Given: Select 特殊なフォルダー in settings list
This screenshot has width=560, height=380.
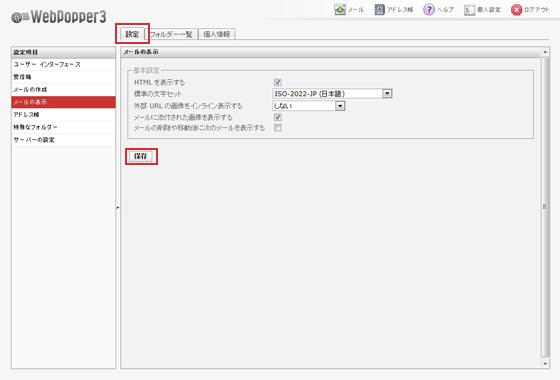Looking at the screenshot, I should 64,127.
